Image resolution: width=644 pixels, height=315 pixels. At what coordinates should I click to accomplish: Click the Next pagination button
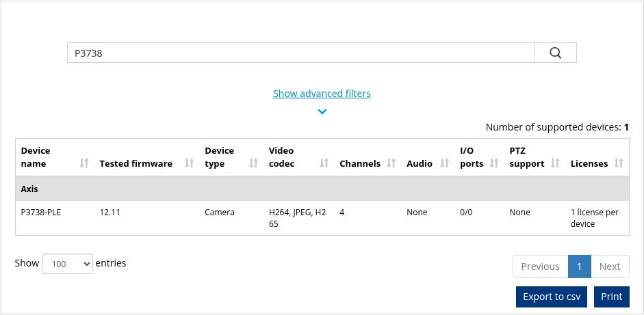coord(610,266)
